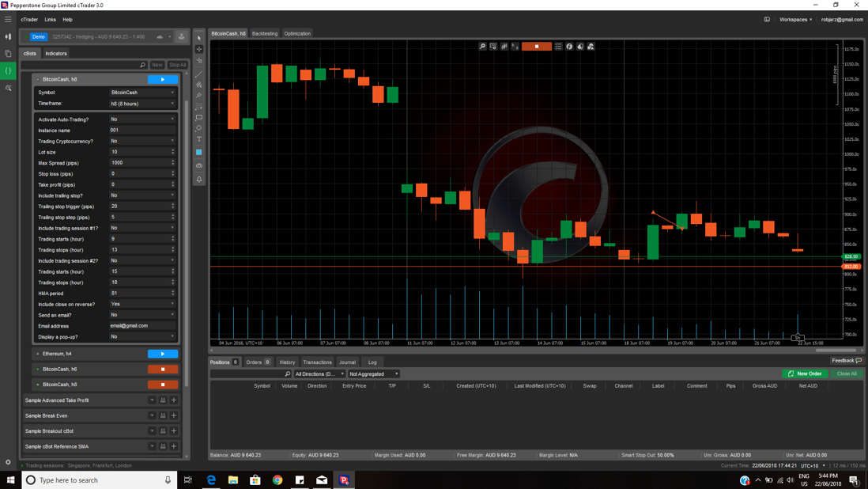Open the Journal tab
Screen dimensions: 868x489
(x=348, y=362)
